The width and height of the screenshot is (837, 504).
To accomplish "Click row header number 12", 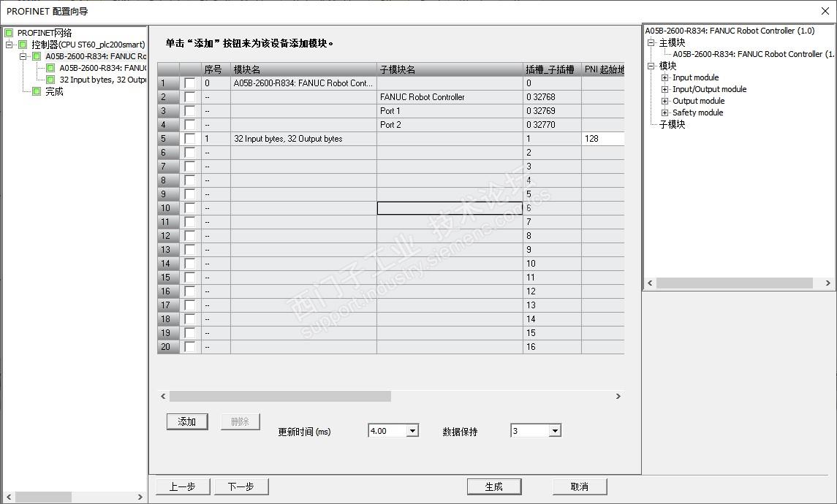I will coord(168,236).
